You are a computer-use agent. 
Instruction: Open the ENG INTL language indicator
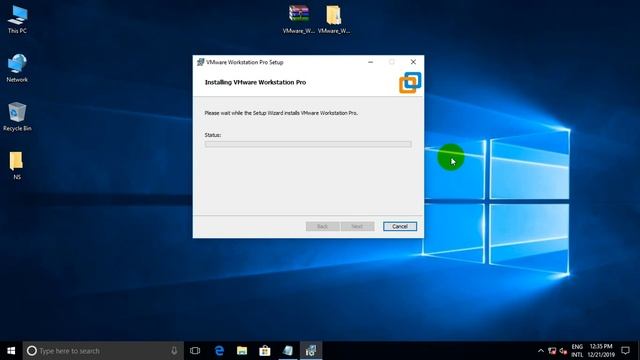point(577,351)
